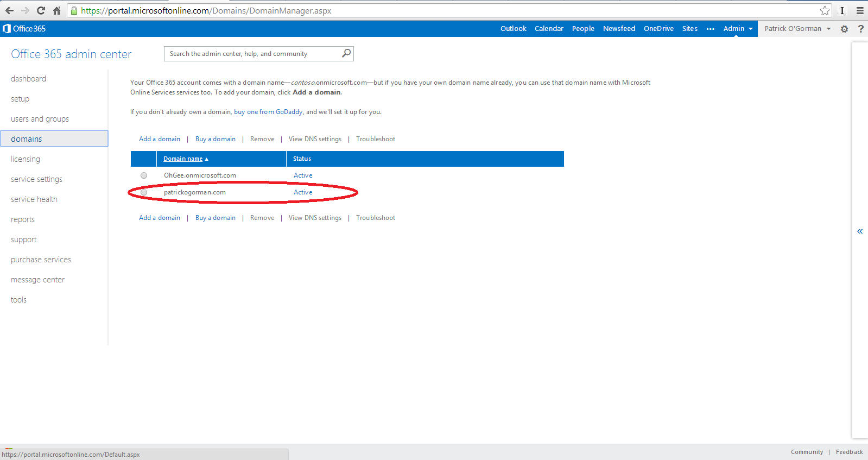Bookmark this page with the star icon
Viewport: 868px width, 460px height.
(825, 10)
